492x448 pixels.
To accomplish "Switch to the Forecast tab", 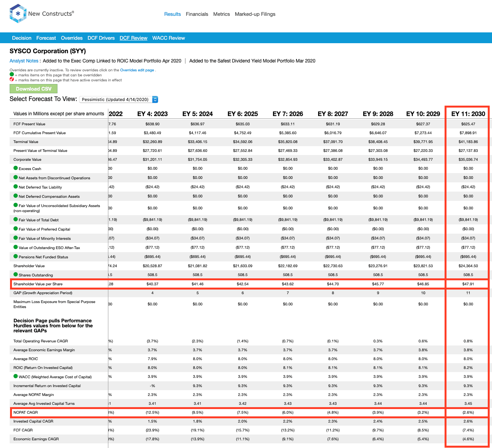I will tap(46, 38).
